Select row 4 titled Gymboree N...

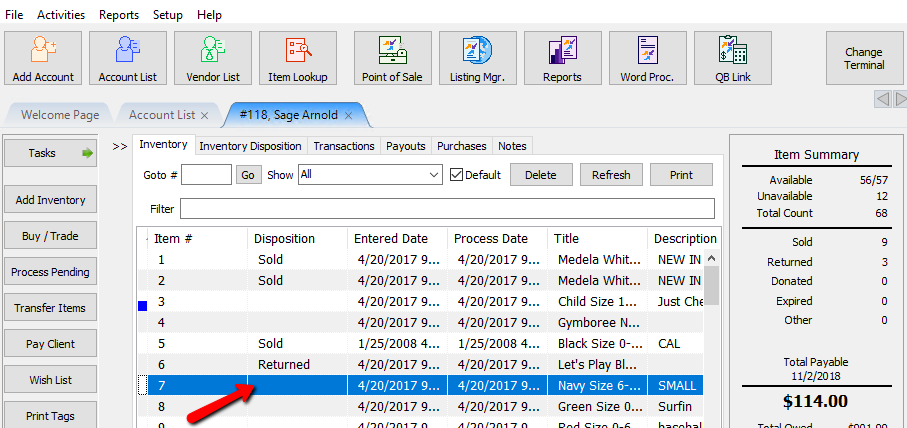tap(420, 322)
